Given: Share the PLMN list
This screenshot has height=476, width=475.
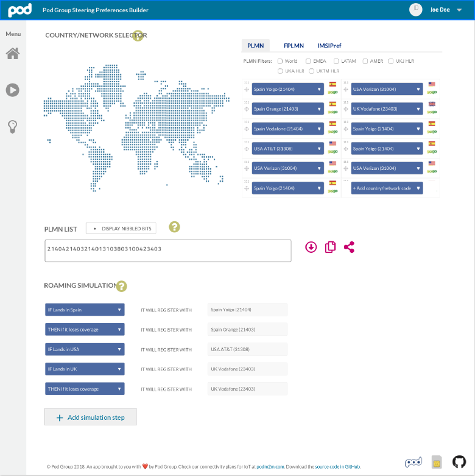Looking at the screenshot, I should pos(349,247).
